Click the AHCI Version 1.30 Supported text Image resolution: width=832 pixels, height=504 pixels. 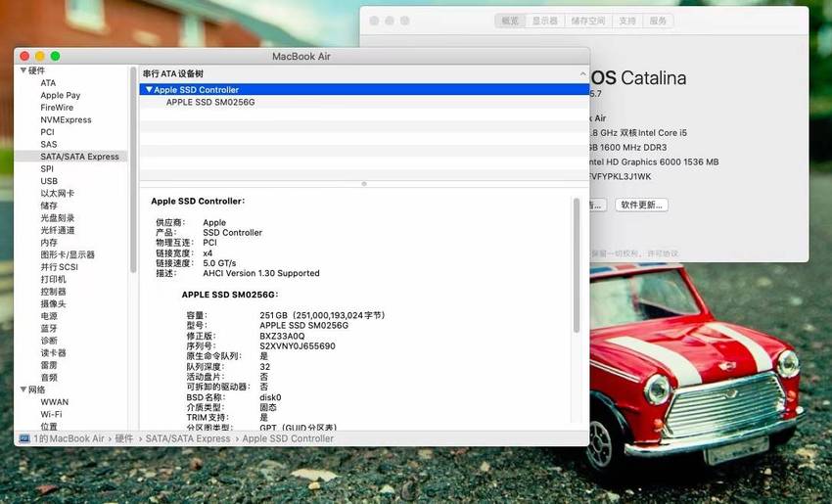point(261,273)
